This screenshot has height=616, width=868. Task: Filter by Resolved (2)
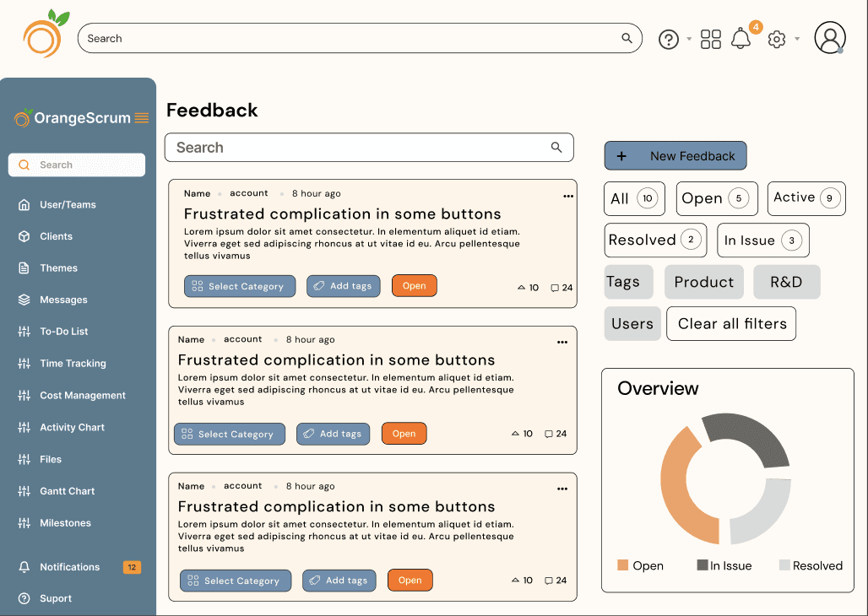655,240
